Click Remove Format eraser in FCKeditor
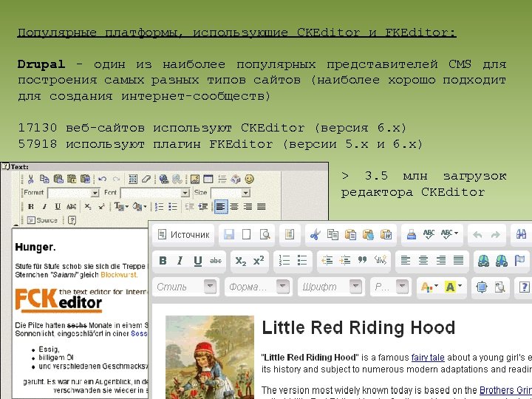The height and width of the screenshot is (399, 532). pos(146,179)
